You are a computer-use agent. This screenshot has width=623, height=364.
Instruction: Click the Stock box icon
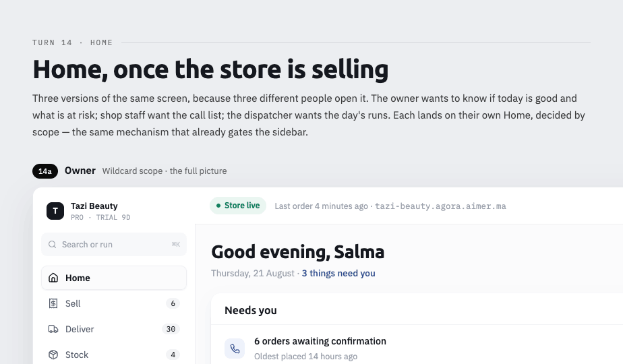click(53, 355)
